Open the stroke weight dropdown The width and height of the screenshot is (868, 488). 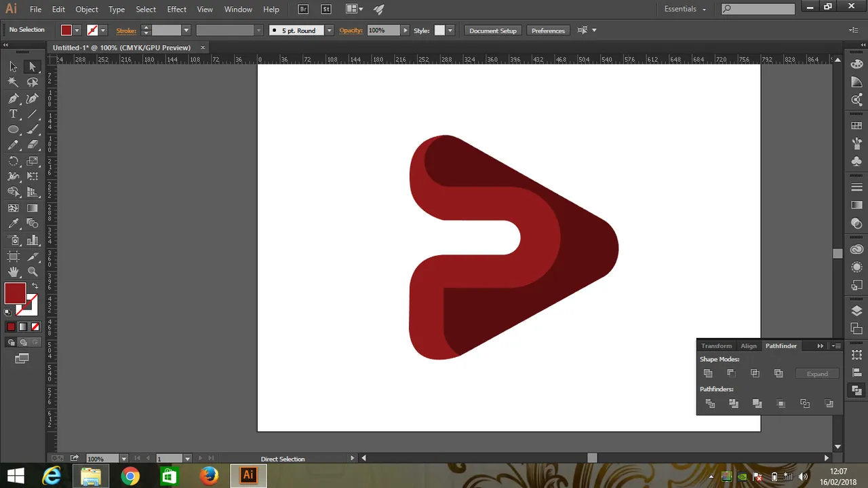186,31
